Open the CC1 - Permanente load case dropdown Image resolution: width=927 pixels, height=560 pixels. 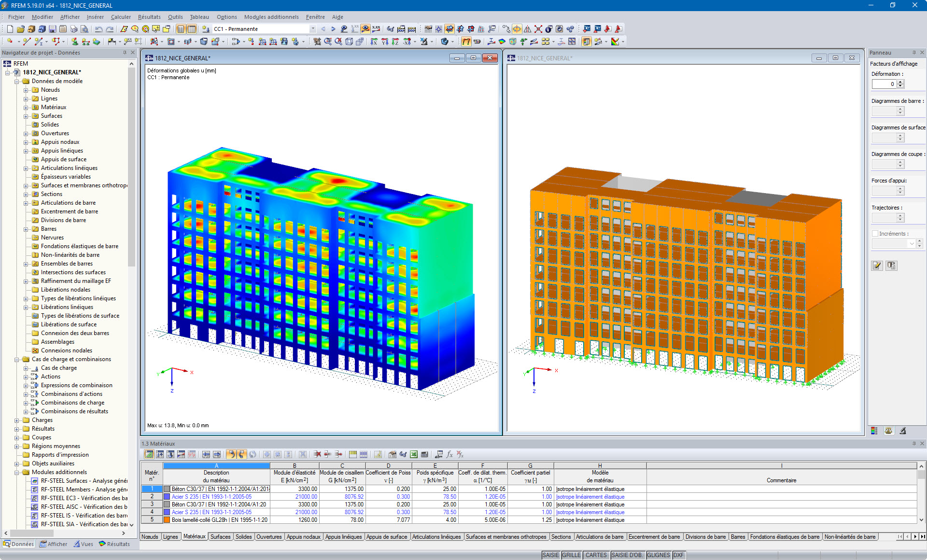(312, 28)
